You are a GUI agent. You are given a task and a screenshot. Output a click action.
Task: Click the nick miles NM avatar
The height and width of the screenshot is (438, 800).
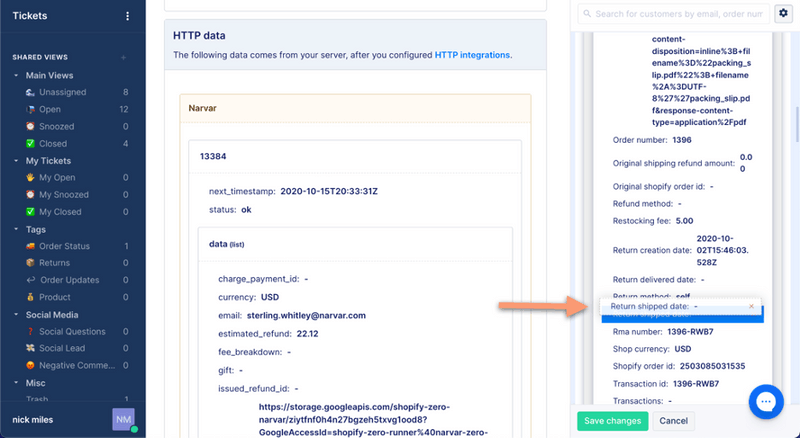pyautogui.click(x=123, y=420)
